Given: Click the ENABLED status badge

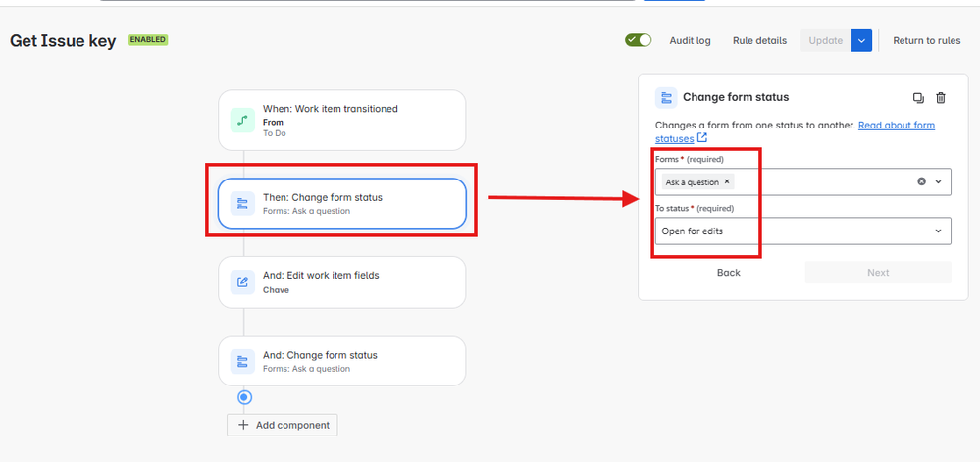Looking at the screenshot, I should [147, 40].
